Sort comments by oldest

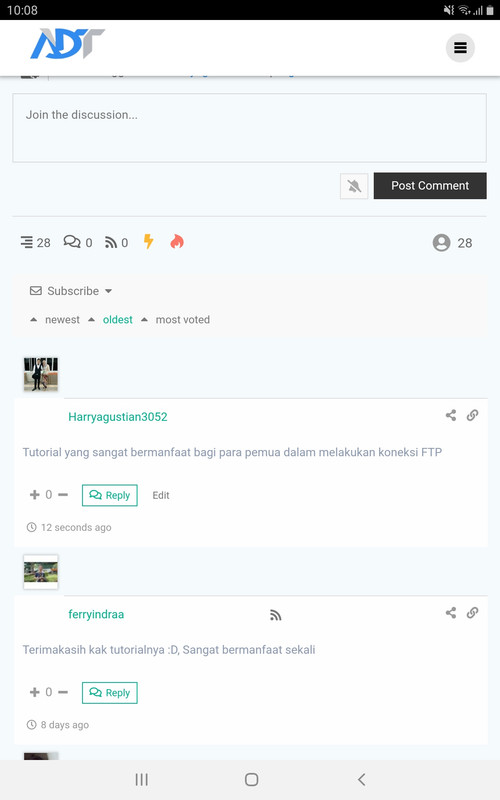118,320
